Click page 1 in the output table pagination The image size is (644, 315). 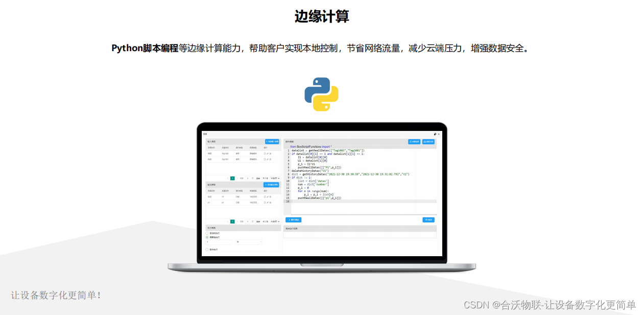point(232,221)
